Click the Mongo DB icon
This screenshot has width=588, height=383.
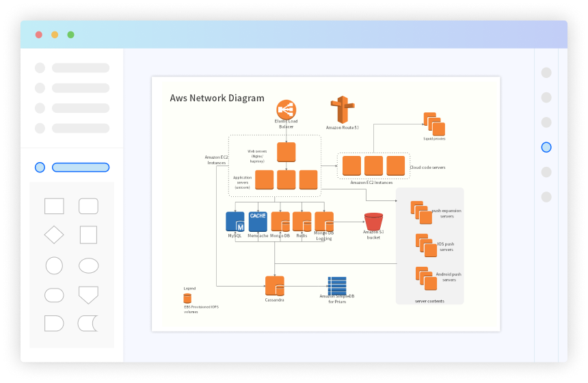pos(280,222)
